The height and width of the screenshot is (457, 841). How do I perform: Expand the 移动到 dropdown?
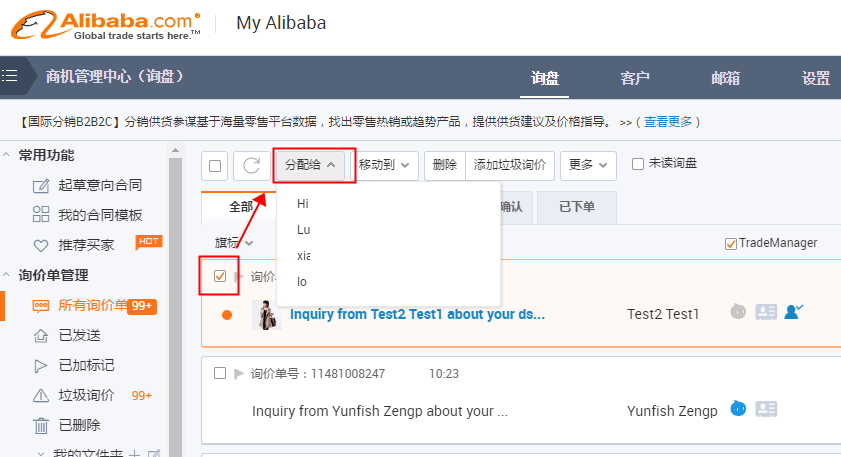click(388, 165)
